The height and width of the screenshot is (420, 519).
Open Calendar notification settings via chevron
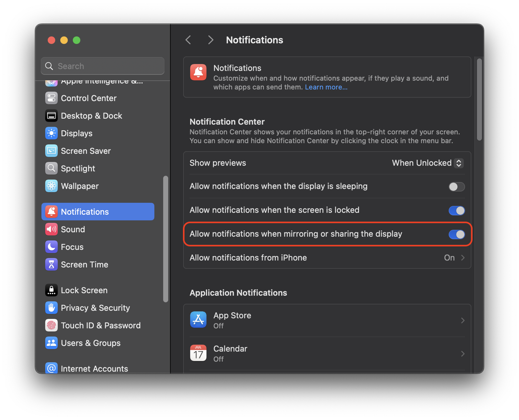tap(463, 354)
